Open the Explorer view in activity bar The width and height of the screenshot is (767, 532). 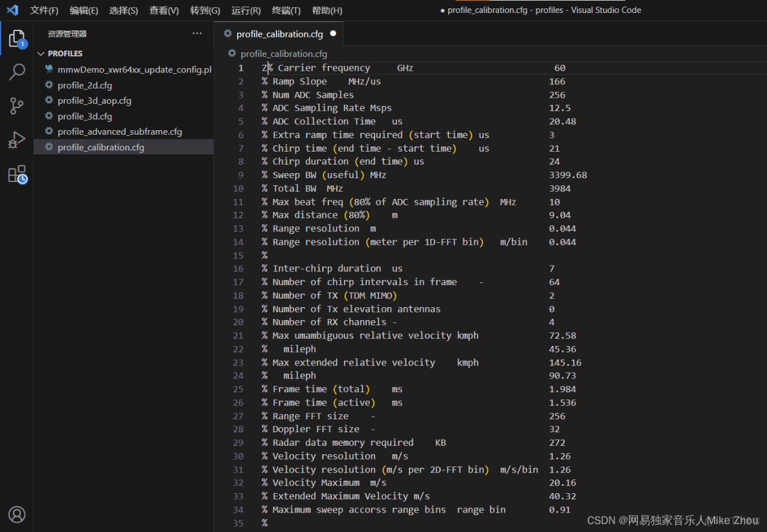tap(17, 39)
